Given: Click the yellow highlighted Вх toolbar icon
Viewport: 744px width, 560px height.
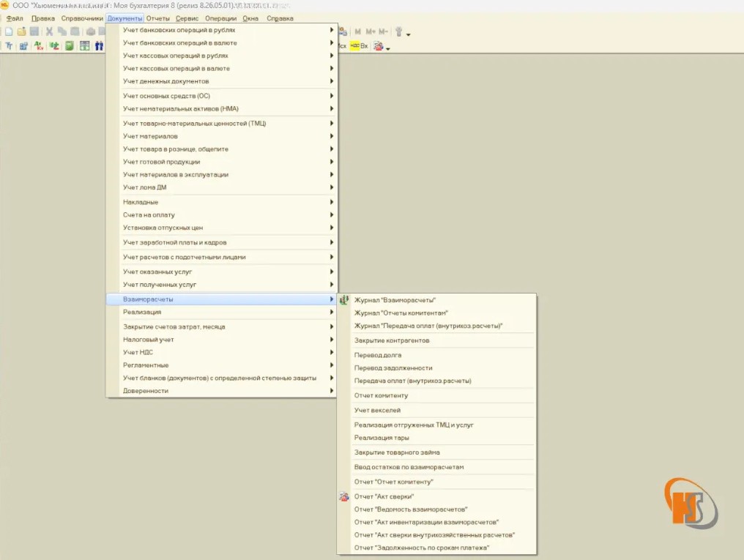Looking at the screenshot, I should 360,46.
